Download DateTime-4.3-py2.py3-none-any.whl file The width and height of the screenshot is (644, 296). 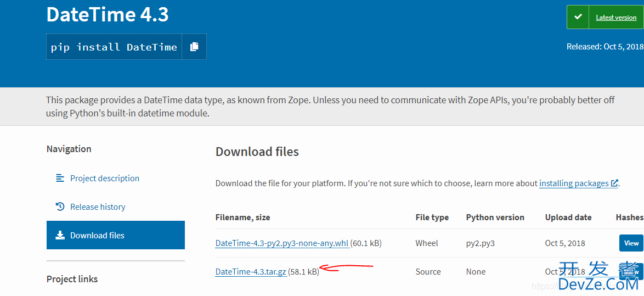point(282,243)
